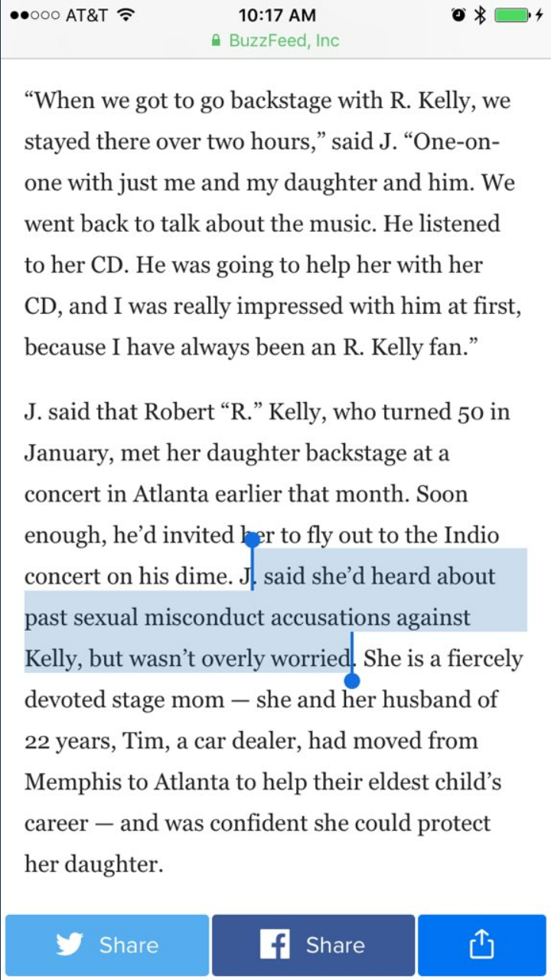Screen dimensions: 551x980
Task: Share article on Facebook
Action: (x=313, y=945)
